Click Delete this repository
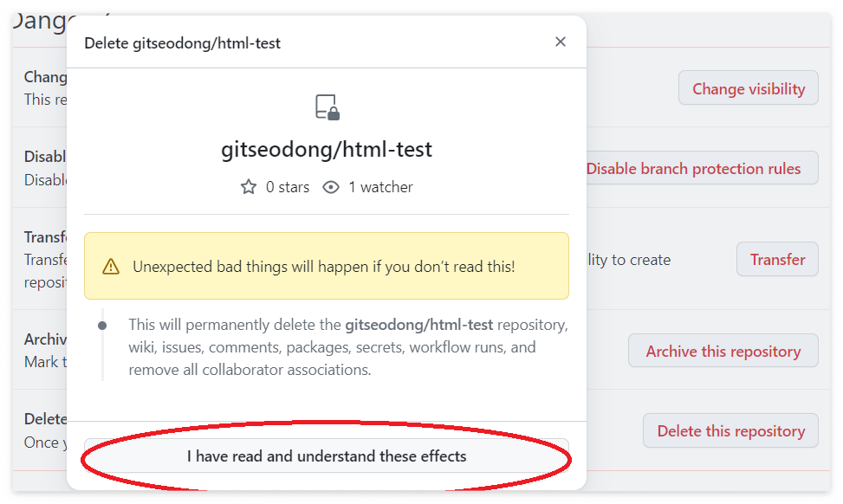Screen dimensions: 843x504 click(730, 430)
